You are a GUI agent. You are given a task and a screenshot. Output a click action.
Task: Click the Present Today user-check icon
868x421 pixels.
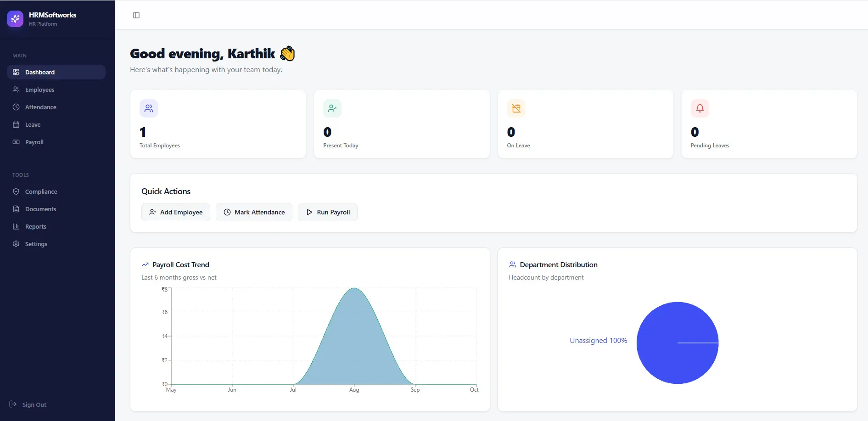click(x=332, y=108)
